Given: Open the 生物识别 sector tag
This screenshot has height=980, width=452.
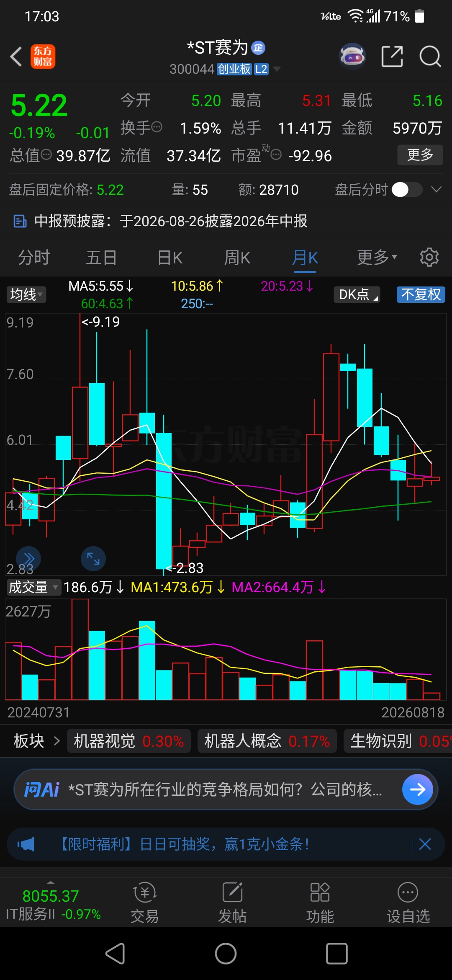Looking at the screenshot, I should tap(398, 741).
